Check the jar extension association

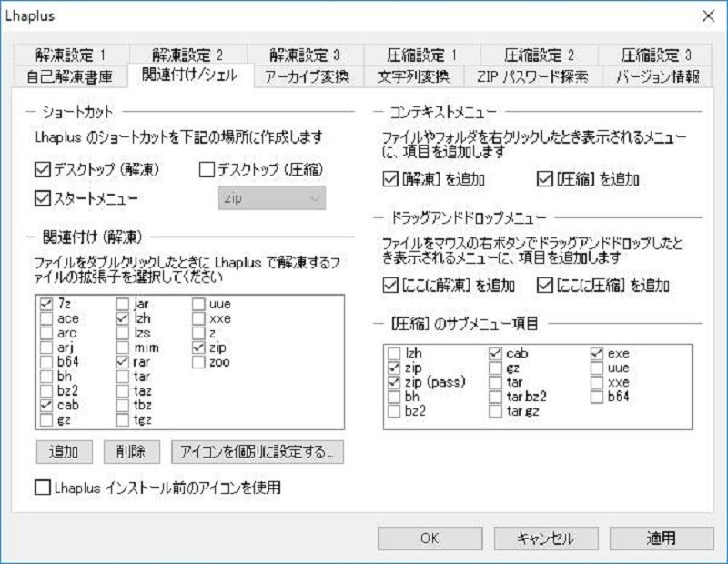(123, 304)
